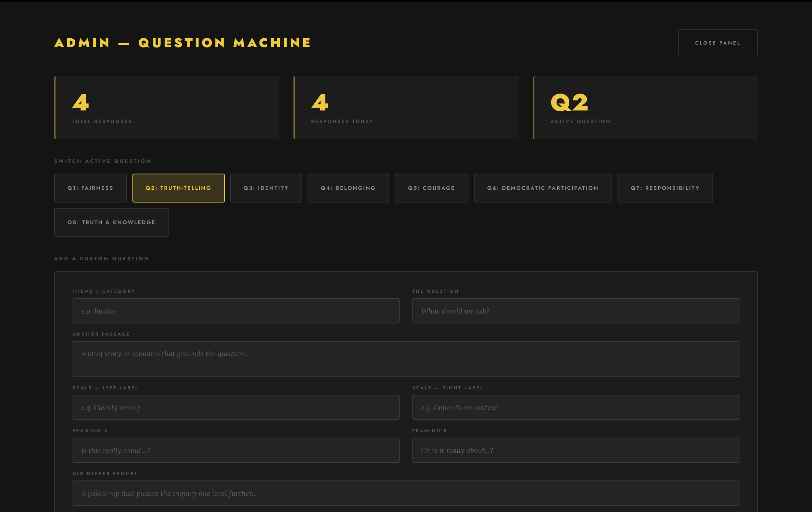812x512 pixels.
Task: Click the Anchor Passage text area
Action: [406, 359]
